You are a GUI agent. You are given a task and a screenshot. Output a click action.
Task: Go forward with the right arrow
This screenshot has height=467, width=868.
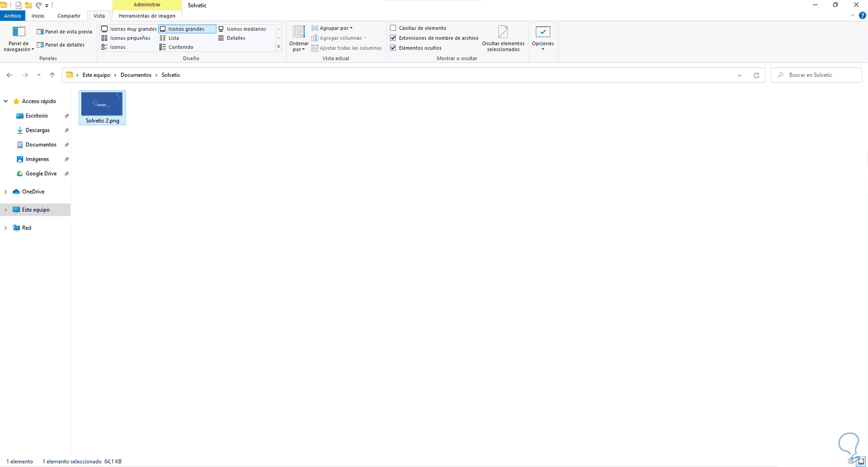coord(25,75)
